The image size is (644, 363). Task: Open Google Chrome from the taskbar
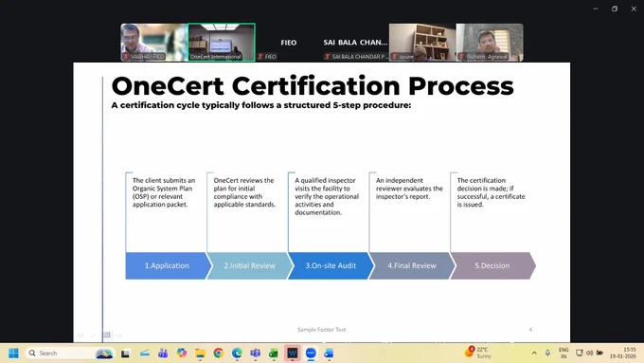pos(219,354)
